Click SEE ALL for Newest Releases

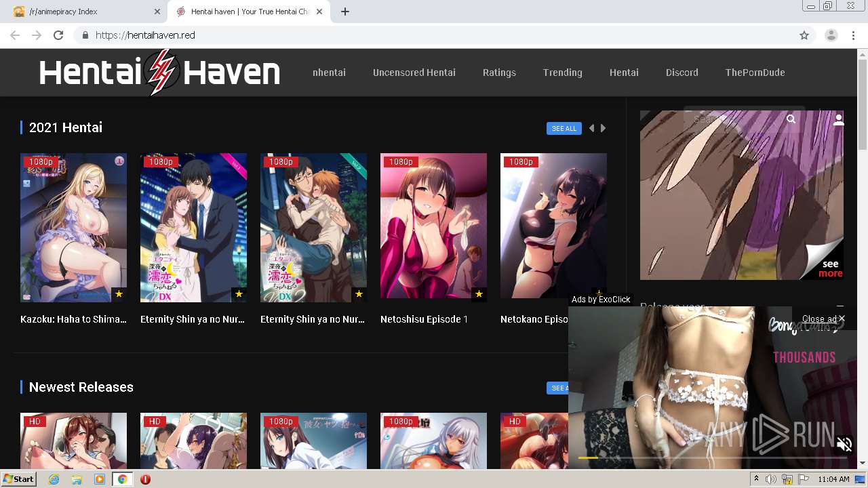point(557,388)
